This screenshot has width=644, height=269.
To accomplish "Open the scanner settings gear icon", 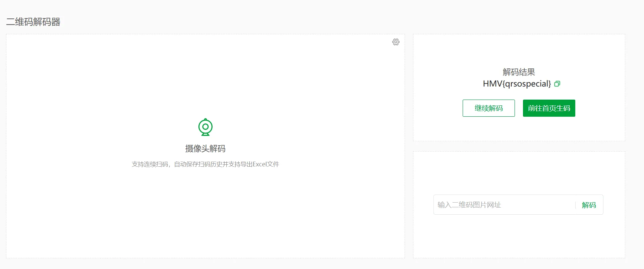I will click(396, 42).
